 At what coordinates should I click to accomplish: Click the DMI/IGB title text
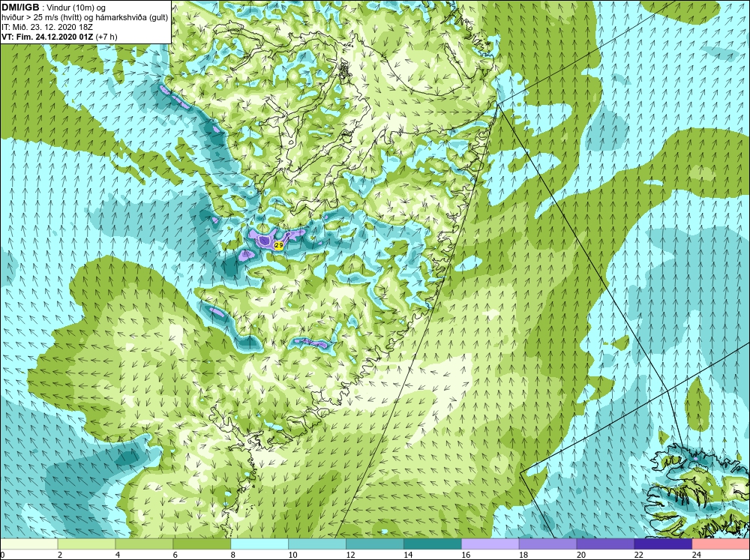coord(20,7)
